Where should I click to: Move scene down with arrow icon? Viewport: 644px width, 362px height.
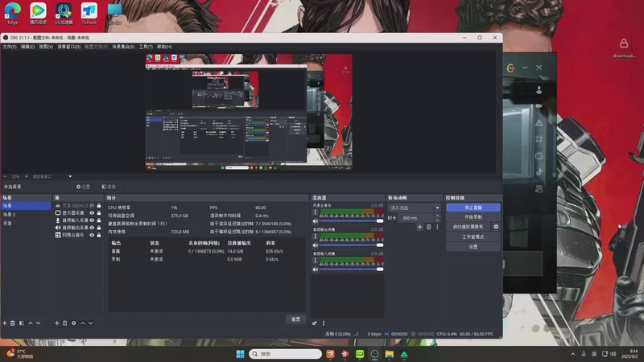(x=38, y=323)
